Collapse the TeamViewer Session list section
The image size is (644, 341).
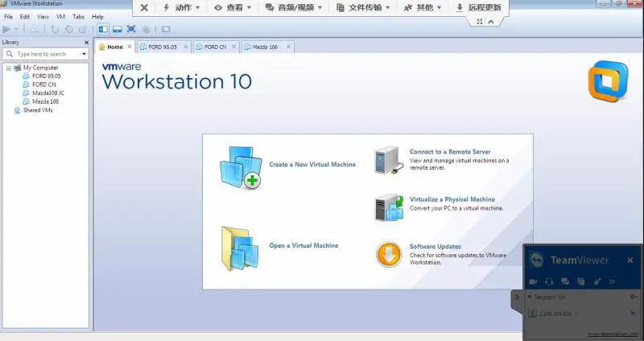(530, 297)
